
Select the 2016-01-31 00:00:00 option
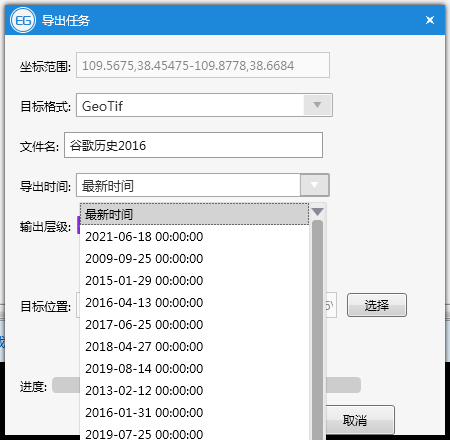(x=194, y=413)
